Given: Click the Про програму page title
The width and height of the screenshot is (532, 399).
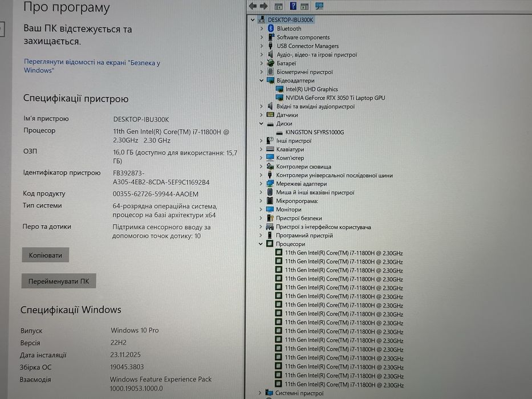Looking at the screenshot, I should (67, 7).
